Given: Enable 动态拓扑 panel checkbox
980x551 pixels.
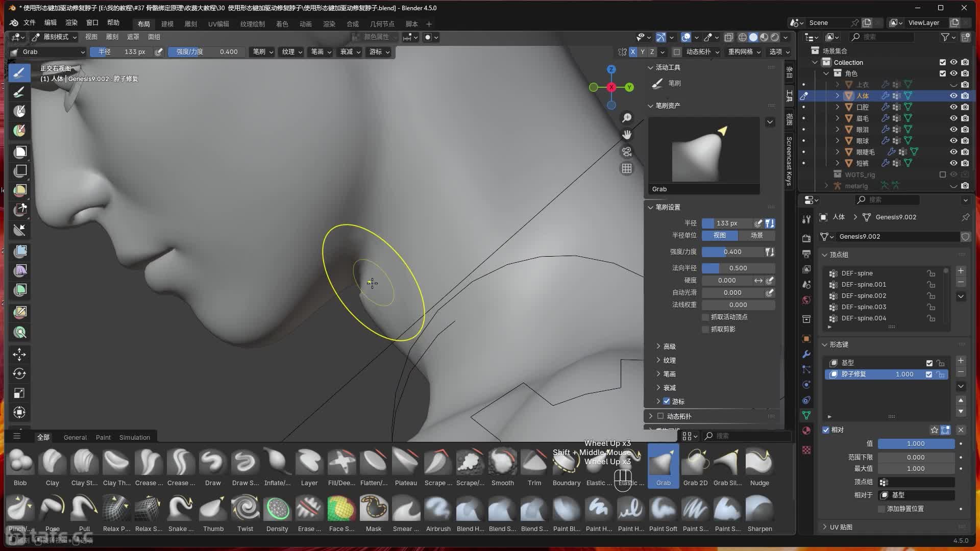Looking at the screenshot, I should pyautogui.click(x=660, y=416).
